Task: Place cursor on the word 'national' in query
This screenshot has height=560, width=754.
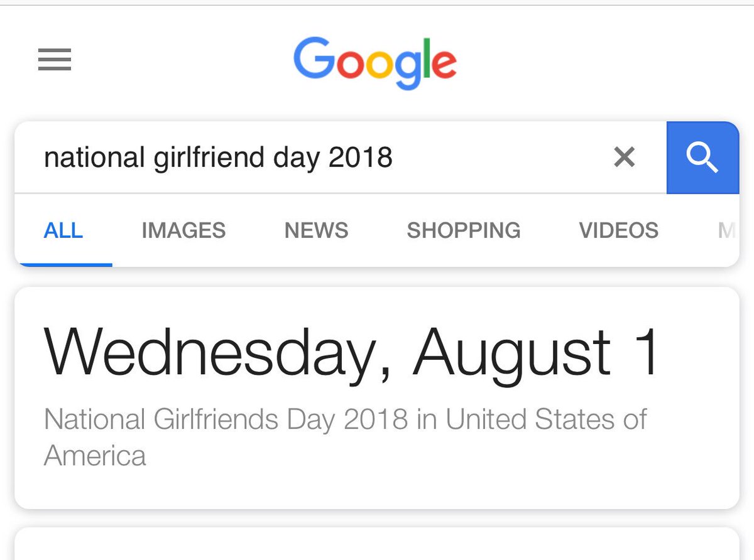Action: click(x=94, y=157)
